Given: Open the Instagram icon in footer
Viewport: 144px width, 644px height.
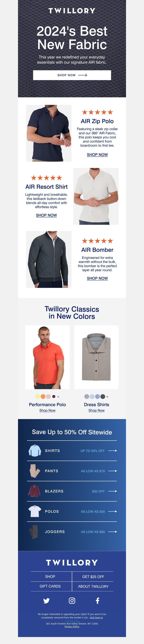Looking at the screenshot, I should coord(72,600).
